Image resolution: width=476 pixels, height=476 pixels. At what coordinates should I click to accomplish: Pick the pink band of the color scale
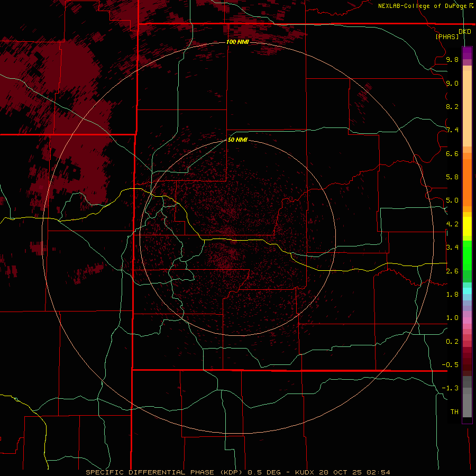(467, 321)
